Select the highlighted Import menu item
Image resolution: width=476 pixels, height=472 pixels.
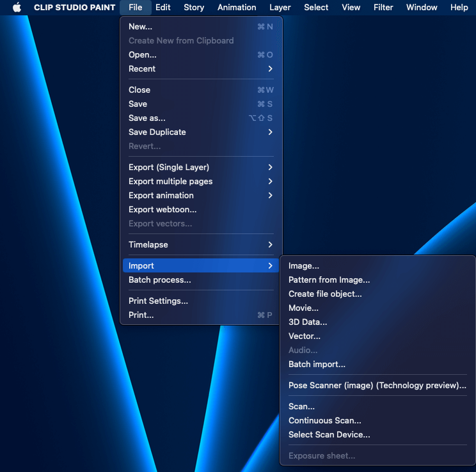click(201, 265)
